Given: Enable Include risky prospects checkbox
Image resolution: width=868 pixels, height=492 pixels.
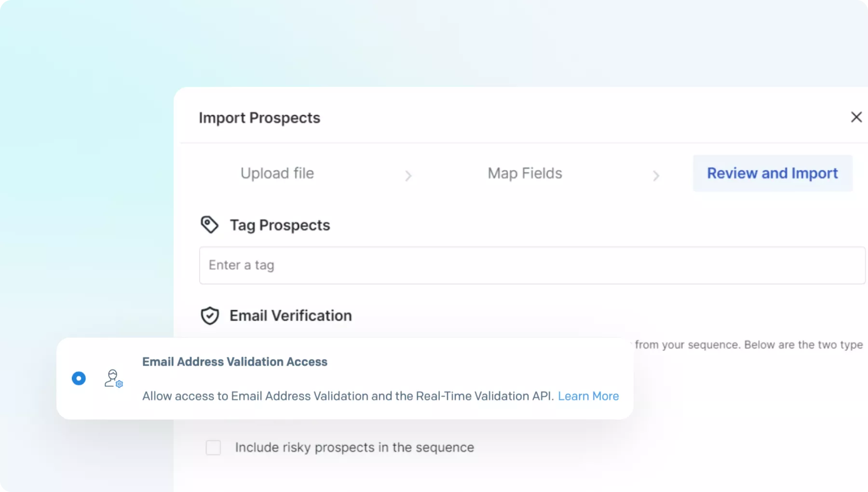Looking at the screenshot, I should (213, 448).
